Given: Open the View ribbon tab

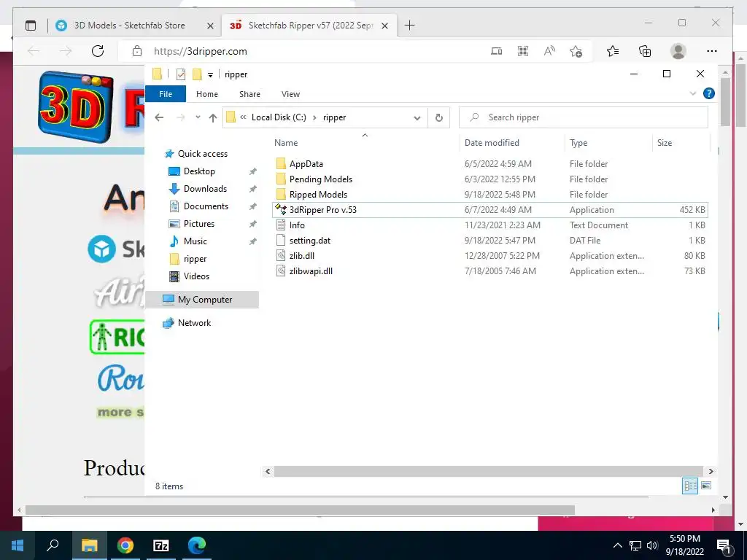Looking at the screenshot, I should coord(290,94).
